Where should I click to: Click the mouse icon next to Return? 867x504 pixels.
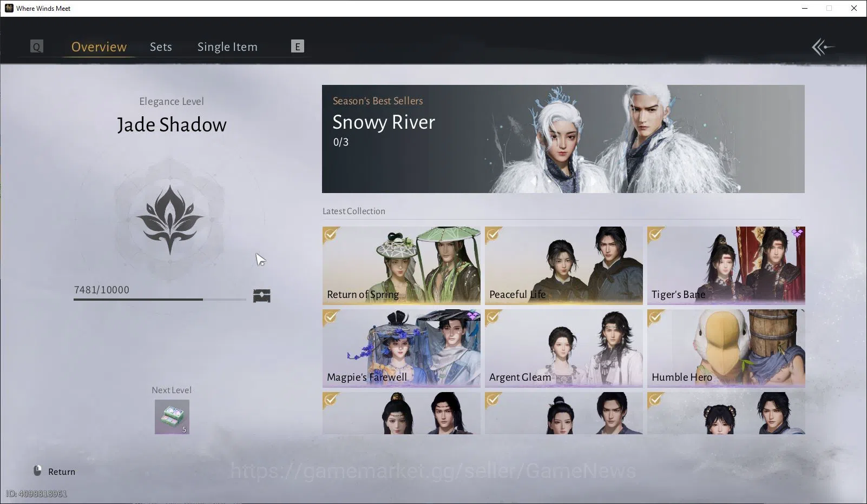37,471
